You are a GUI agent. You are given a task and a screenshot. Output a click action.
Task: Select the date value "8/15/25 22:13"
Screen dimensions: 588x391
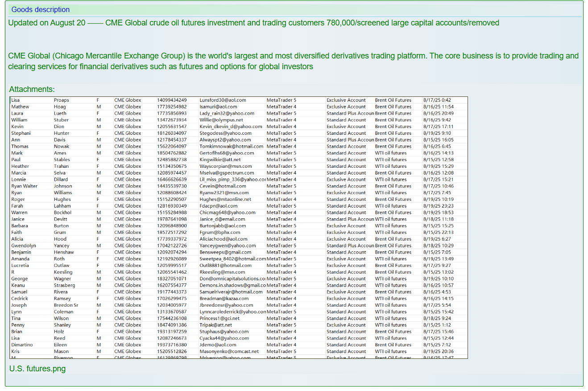coord(439,232)
